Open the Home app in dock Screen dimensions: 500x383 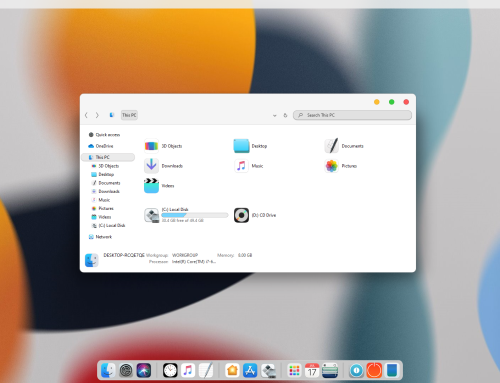click(232, 370)
